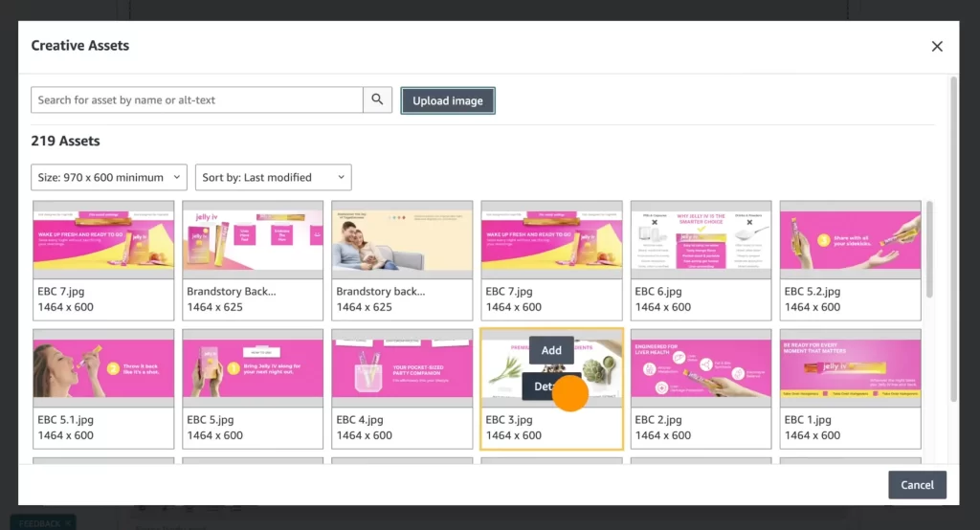This screenshot has width=980, height=530.
Task: Select the EBC 2.jpg thumbnail
Action: (x=701, y=368)
